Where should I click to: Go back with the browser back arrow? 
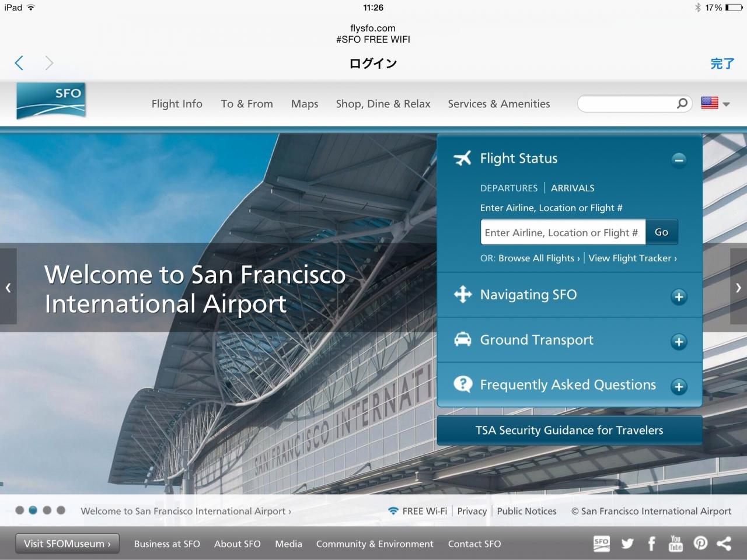pyautogui.click(x=19, y=63)
